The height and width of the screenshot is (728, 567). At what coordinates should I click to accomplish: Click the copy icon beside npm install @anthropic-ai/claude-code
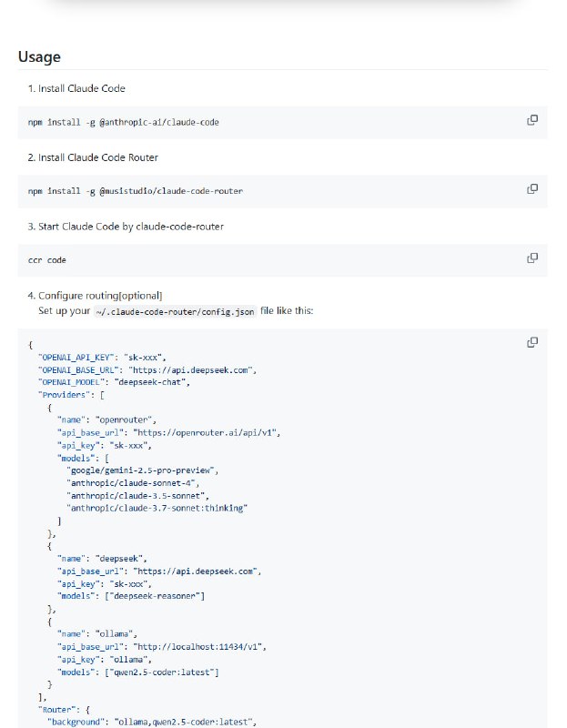[x=532, y=119]
